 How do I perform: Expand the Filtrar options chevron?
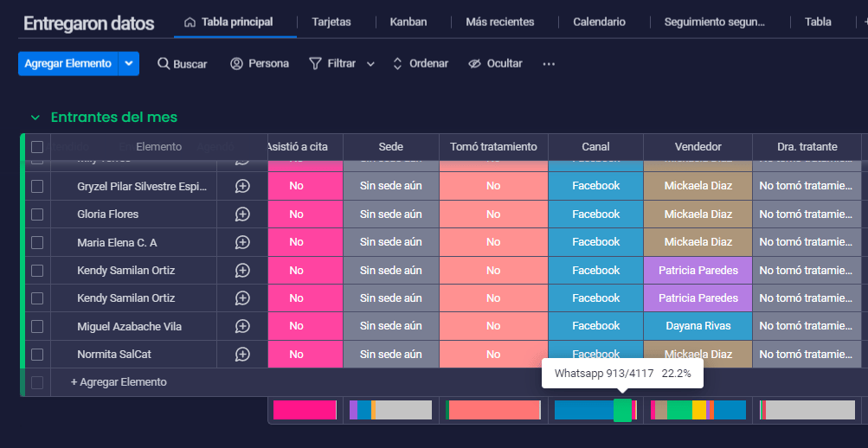coord(371,64)
